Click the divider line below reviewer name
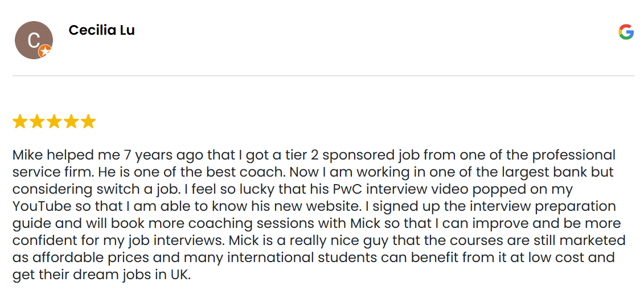Viewport: 644px width, 290px height. (323, 76)
